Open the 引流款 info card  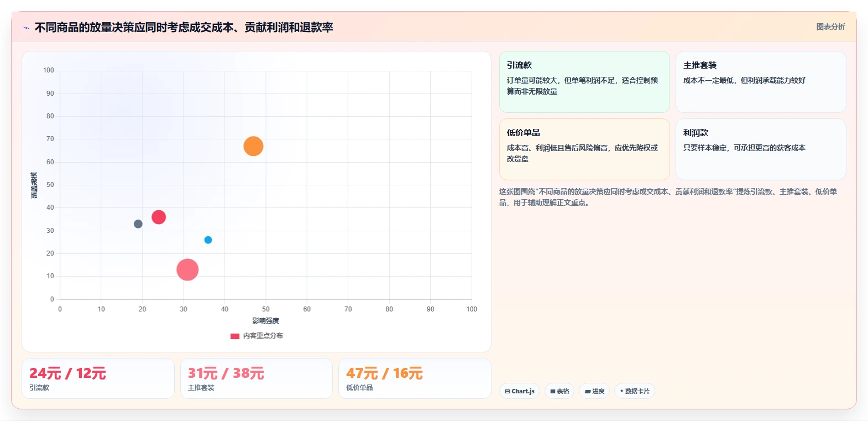pos(584,82)
